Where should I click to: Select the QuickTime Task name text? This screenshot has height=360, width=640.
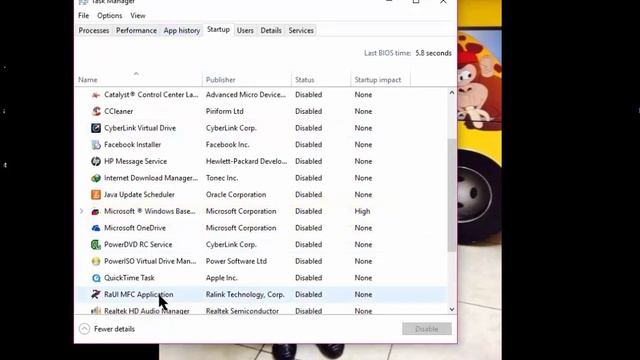tap(129, 278)
